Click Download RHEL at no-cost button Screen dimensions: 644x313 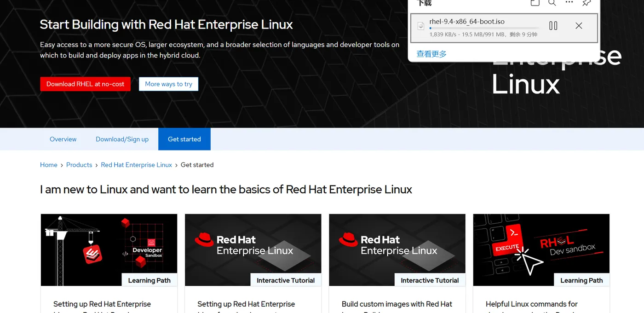85,84
